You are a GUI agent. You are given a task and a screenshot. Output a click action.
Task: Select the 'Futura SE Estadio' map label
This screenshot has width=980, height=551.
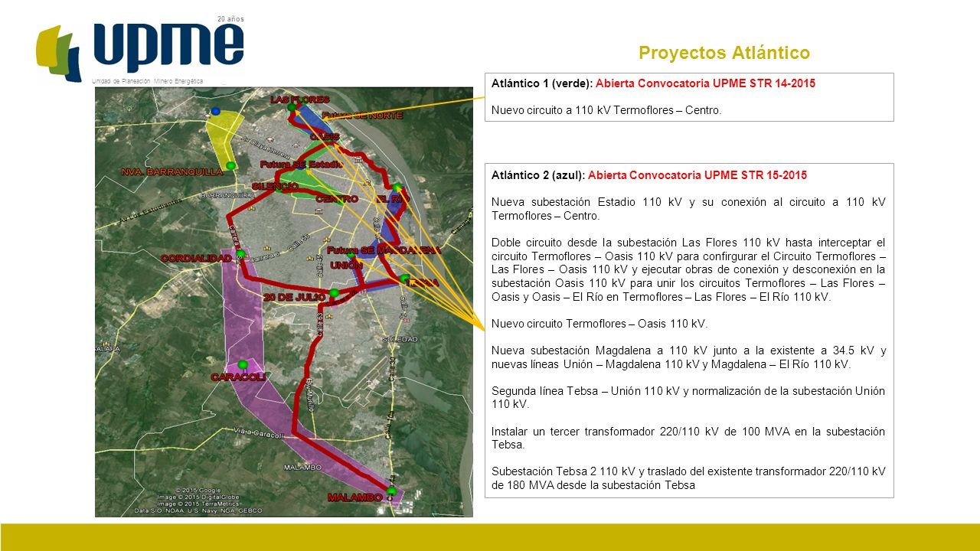[x=301, y=165]
